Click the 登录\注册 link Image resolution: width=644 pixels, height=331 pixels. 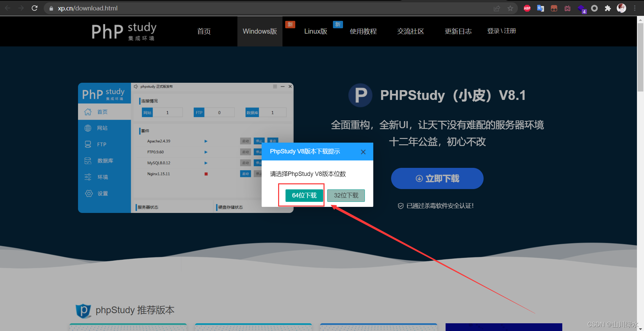501,31
